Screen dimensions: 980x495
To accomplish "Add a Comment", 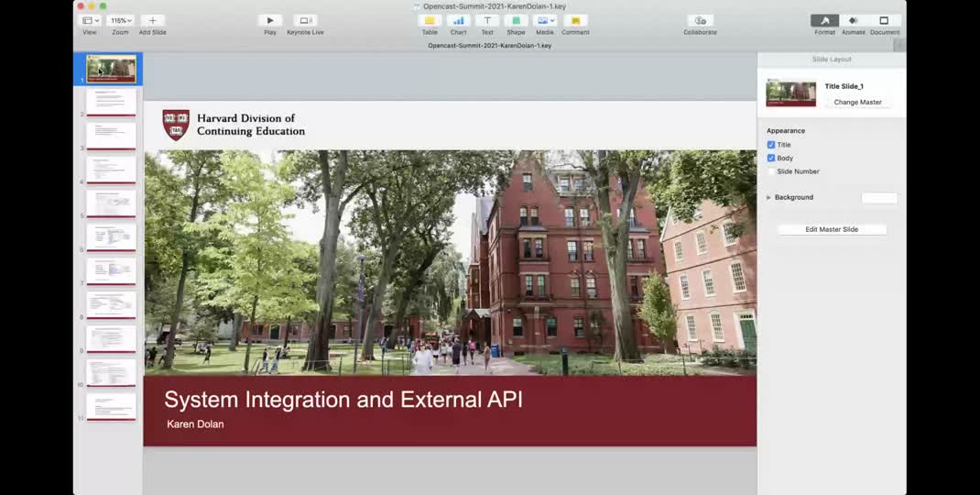I will tap(575, 21).
